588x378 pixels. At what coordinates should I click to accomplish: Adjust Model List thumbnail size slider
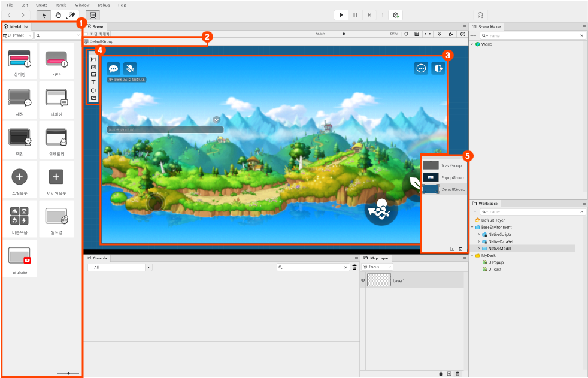coord(68,373)
